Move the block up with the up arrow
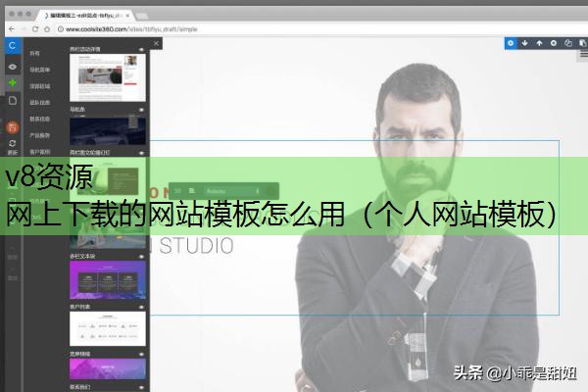 (x=539, y=43)
